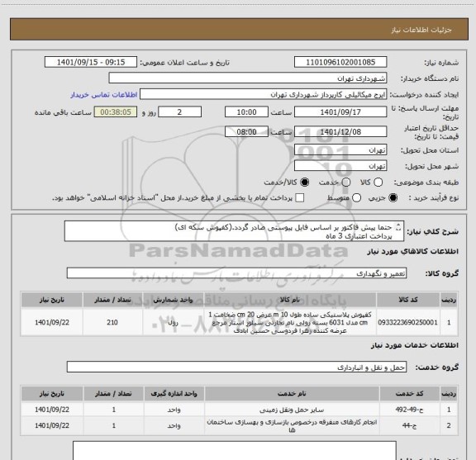The height and width of the screenshot is (460, 476).
Task: Click the goods group field تعمیر و نگهداری
Action: [236, 273]
